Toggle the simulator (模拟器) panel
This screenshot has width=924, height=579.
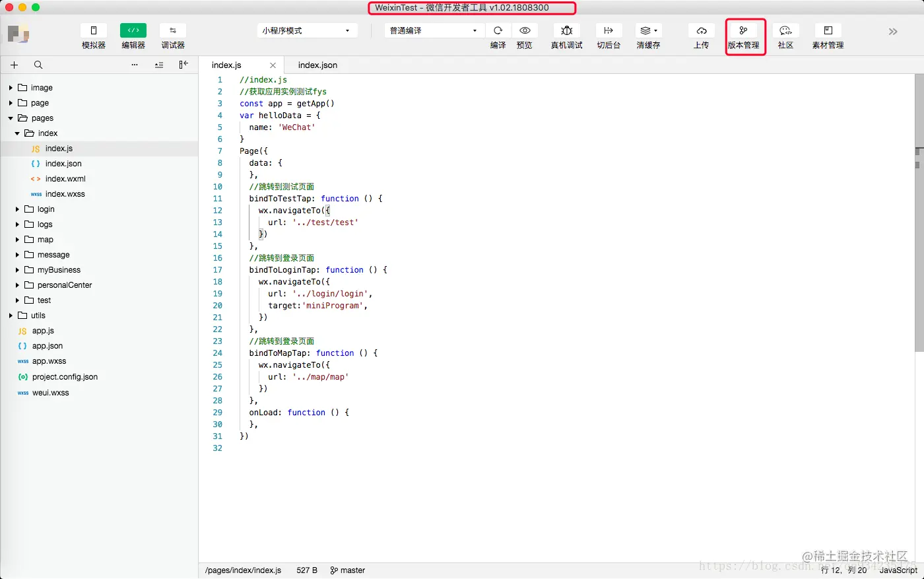[94, 30]
